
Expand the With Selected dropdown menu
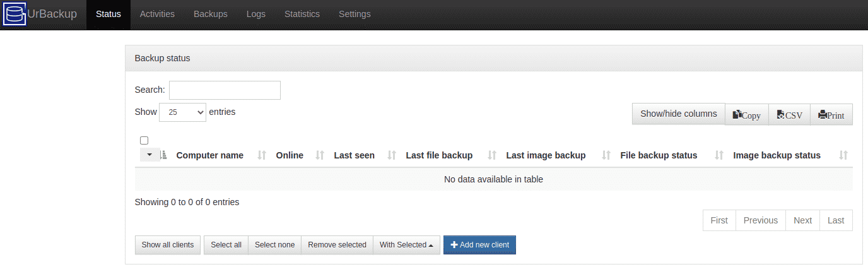click(406, 245)
